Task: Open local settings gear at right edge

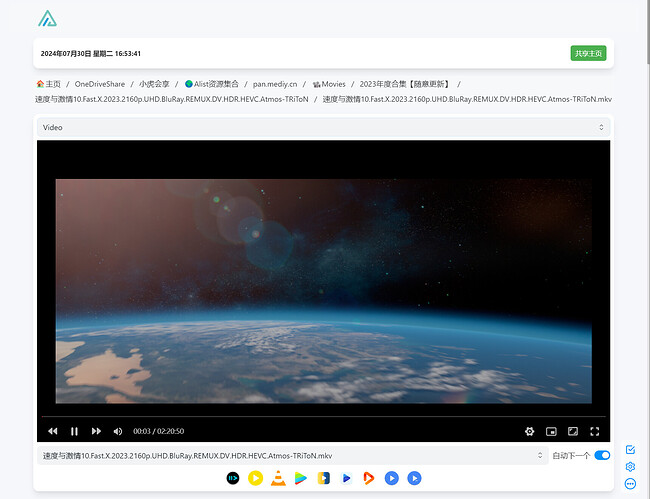Action: tap(630, 467)
